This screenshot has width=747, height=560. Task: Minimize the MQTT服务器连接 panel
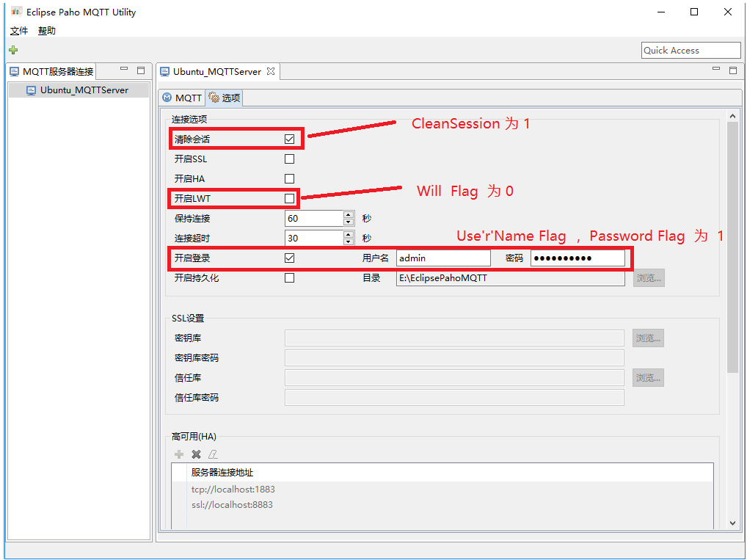(x=124, y=70)
